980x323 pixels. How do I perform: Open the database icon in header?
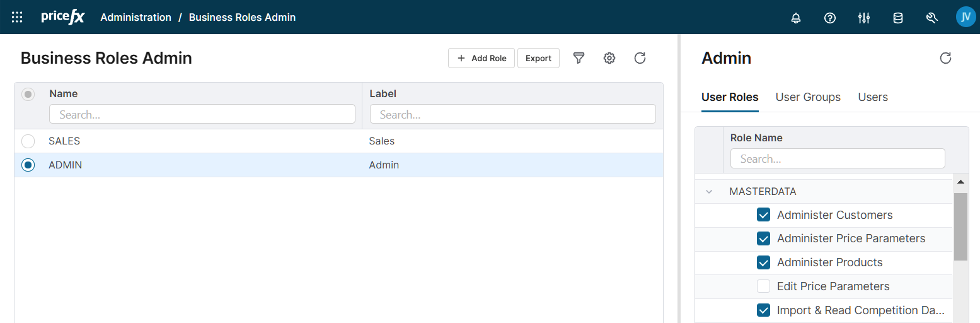point(898,18)
